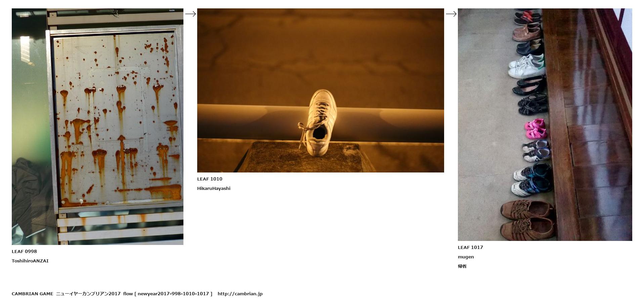The image size is (644, 302).
Task: Click the arrow after the rusty panel photo
Action: [x=190, y=14]
